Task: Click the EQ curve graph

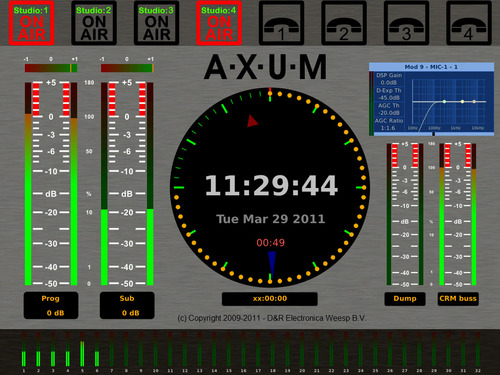Action: point(449,105)
